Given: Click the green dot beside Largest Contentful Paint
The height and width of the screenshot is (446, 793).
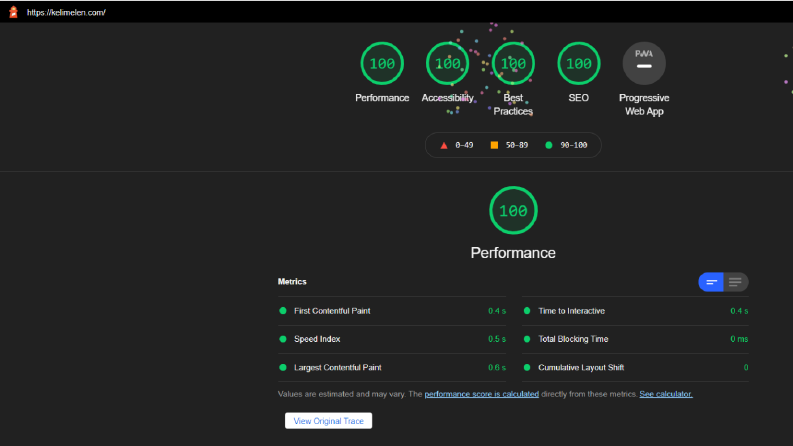Looking at the screenshot, I should (283, 368).
